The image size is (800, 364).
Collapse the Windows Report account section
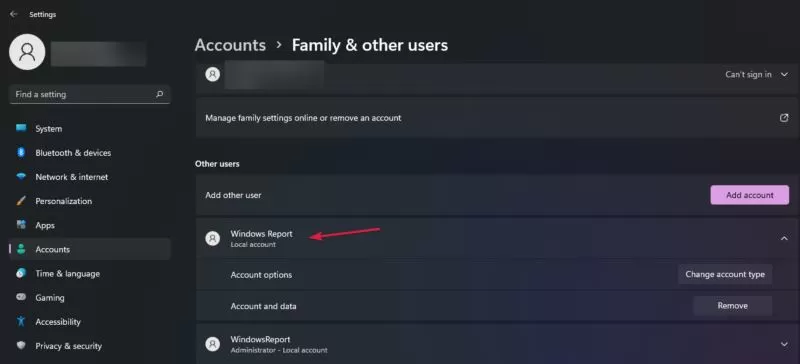784,238
